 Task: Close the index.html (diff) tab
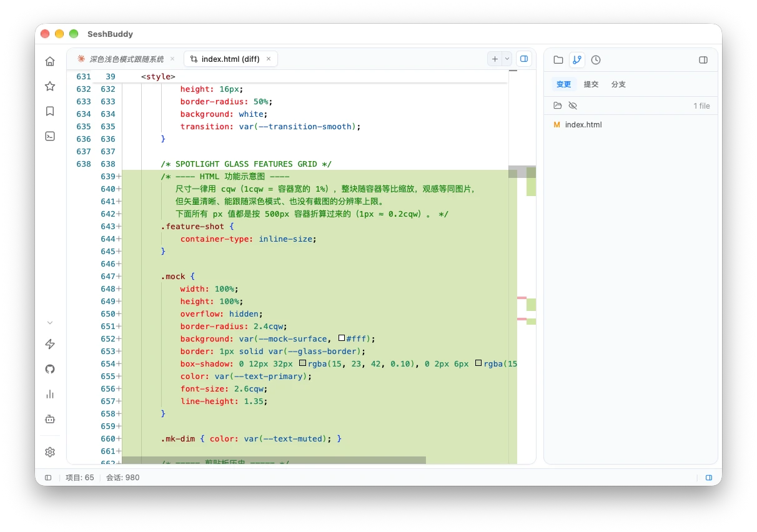point(269,59)
